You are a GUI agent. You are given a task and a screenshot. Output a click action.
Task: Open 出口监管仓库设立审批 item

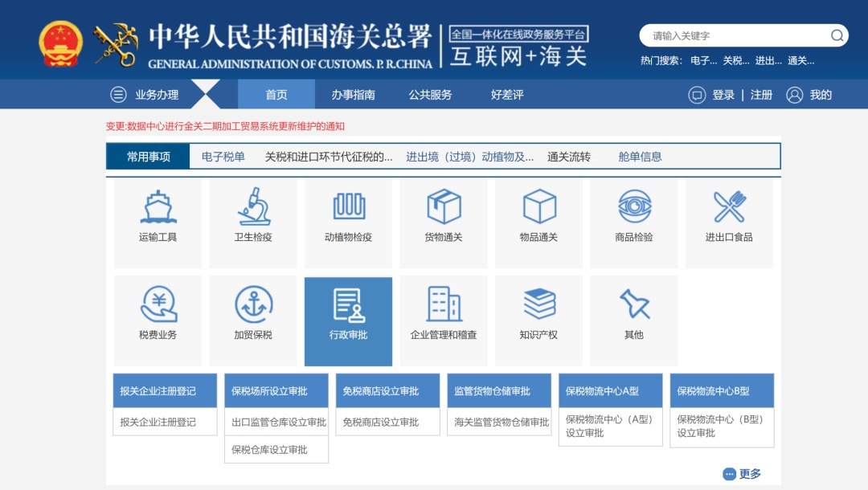click(276, 422)
